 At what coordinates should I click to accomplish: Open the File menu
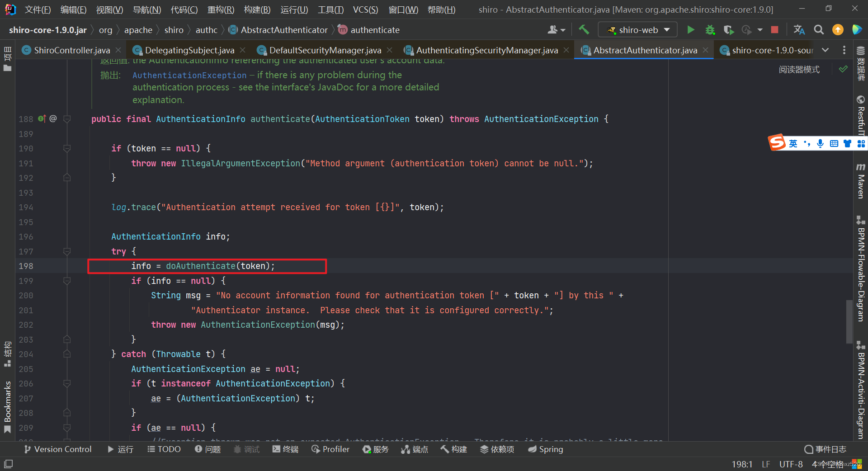(38, 9)
